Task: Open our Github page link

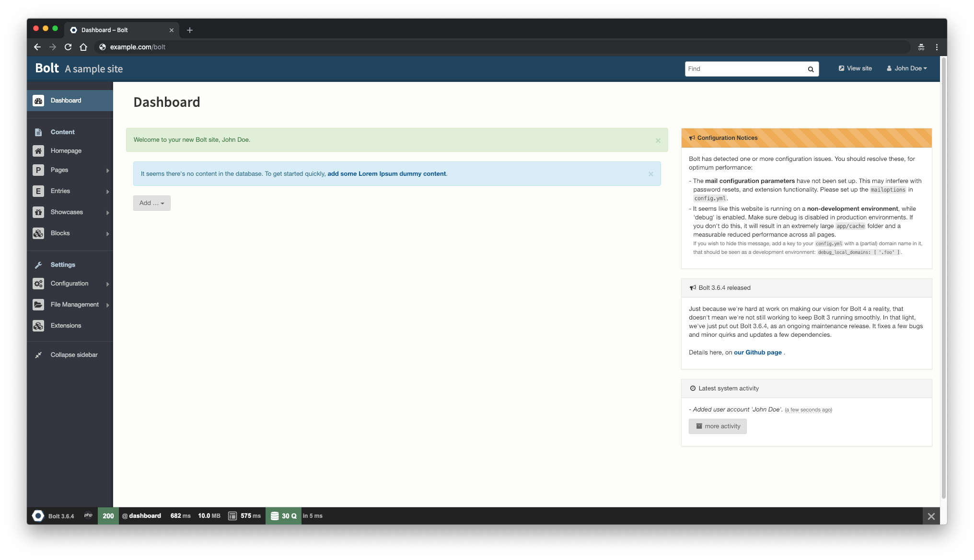Action: (x=758, y=352)
